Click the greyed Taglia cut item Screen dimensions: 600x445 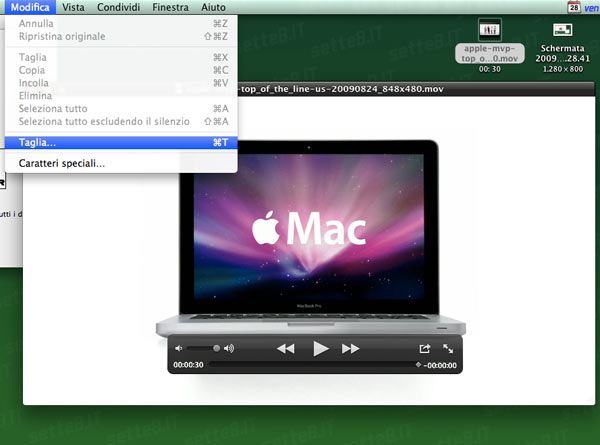(121, 57)
